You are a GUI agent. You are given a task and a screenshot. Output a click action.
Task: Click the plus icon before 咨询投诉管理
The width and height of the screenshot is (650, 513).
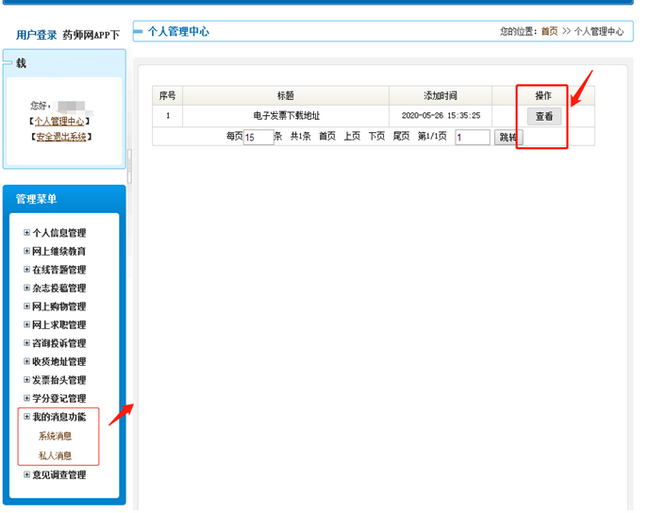point(27,343)
